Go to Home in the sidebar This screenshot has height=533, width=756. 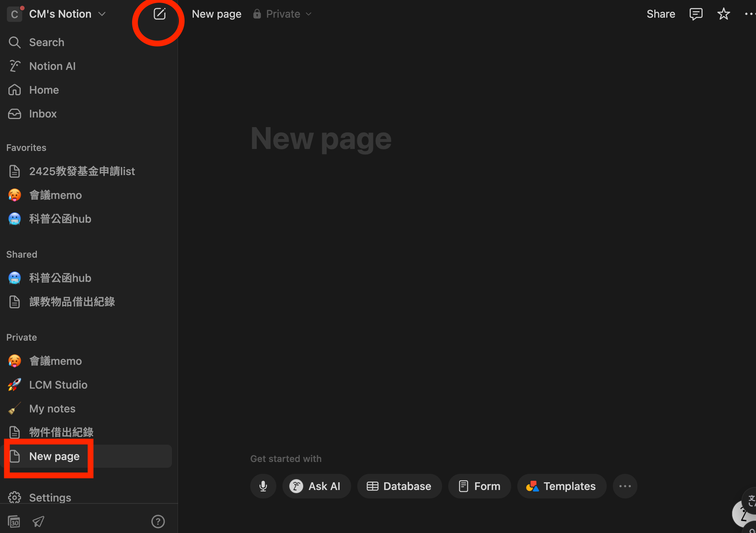[44, 90]
